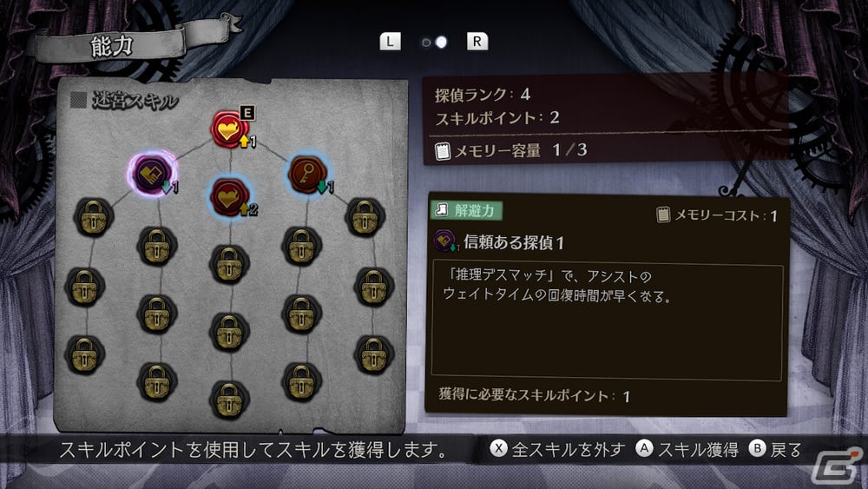
Task: Click the memory capacity notepad icon
Action: (443, 150)
